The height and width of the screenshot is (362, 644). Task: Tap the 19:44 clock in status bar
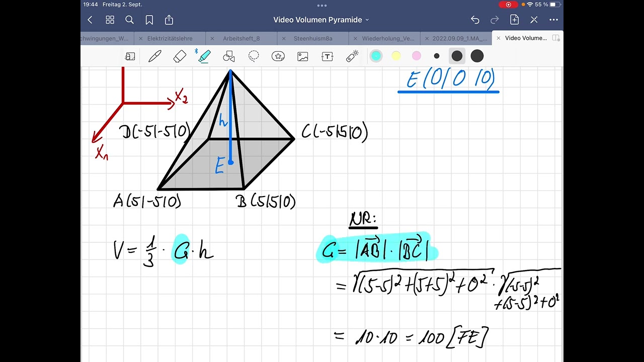click(91, 5)
